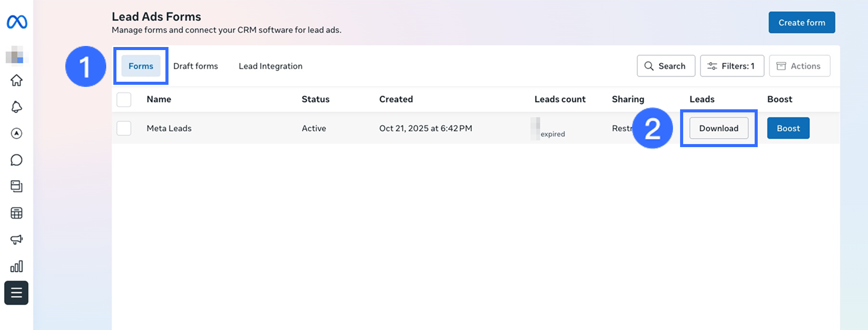This screenshot has height=330, width=868.
Task: Open the table grid icon in sidebar
Action: 17,213
